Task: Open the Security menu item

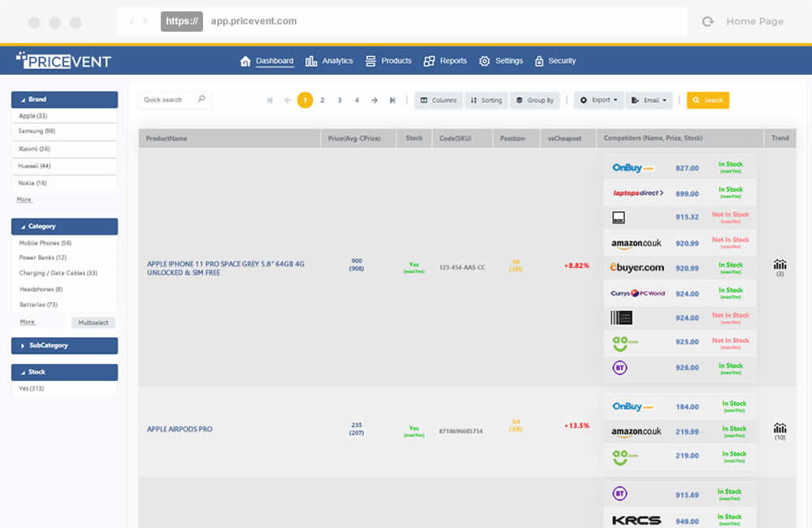Action: [x=562, y=61]
